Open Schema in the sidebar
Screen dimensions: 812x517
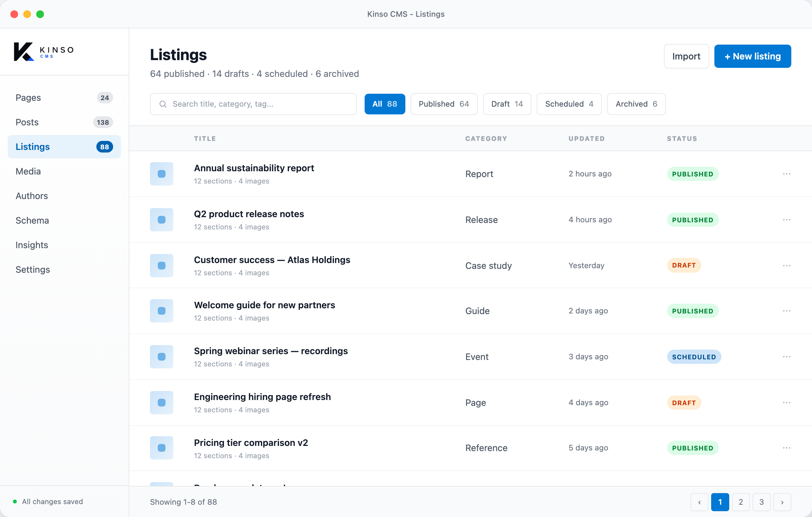(64, 220)
